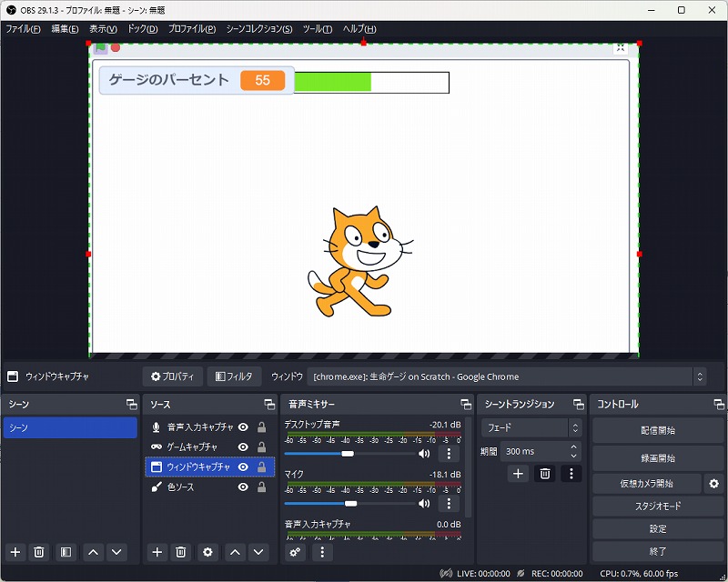Image resolution: width=728 pixels, height=582 pixels.
Task: Start recording with 録画開始
Action: click(x=658, y=458)
